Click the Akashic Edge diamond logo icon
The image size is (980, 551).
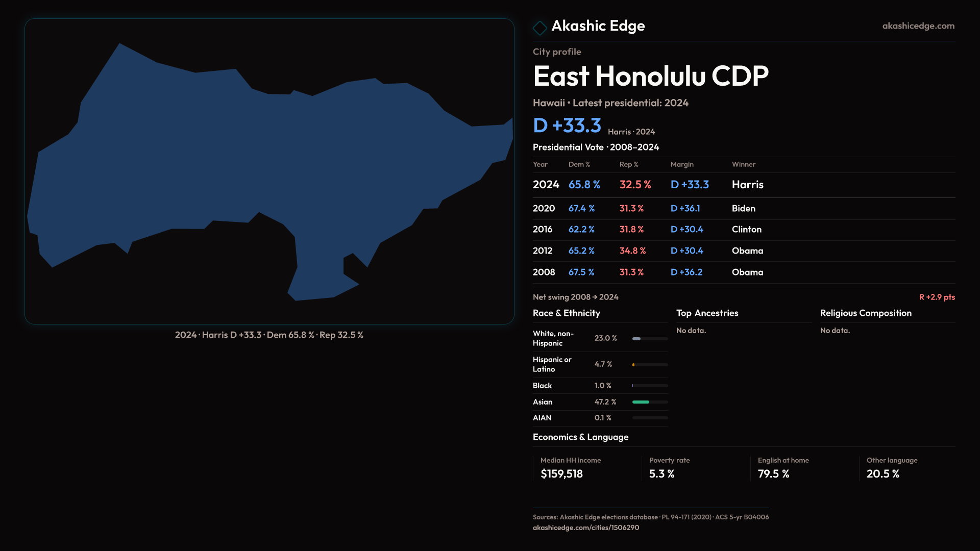pyautogui.click(x=540, y=28)
